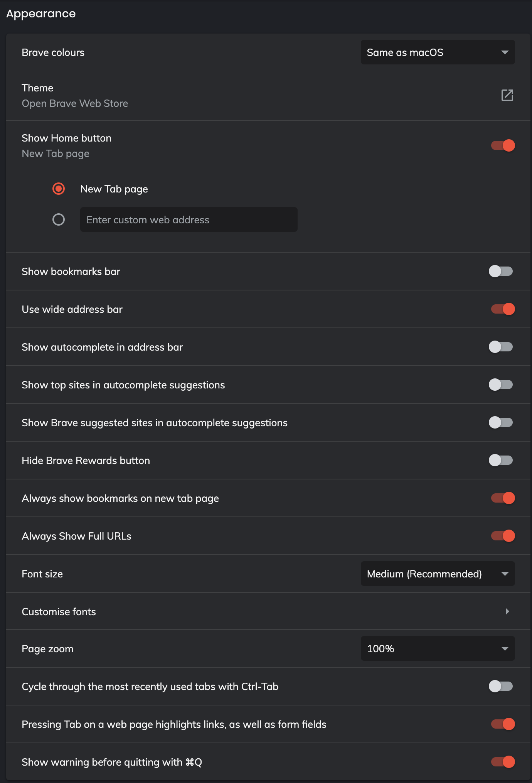Open the Font size dropdown
The image size is (532, 783).
438,574
